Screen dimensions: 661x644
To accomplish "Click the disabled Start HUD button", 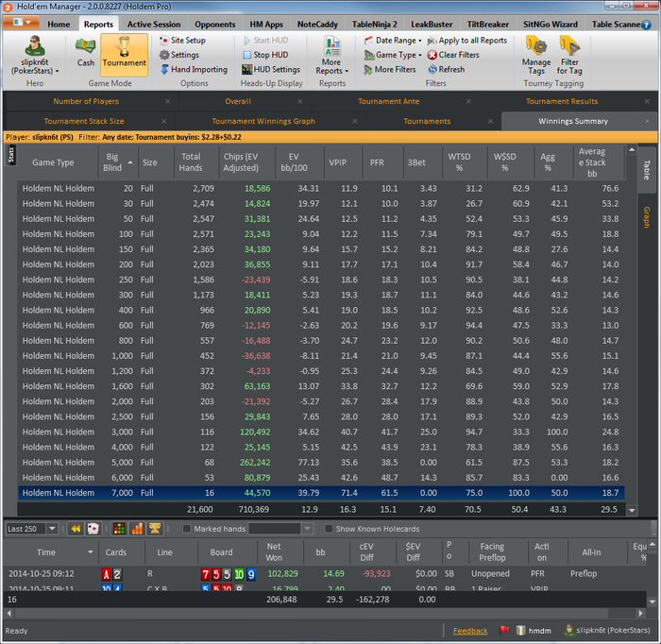I will tap(266, 41).
